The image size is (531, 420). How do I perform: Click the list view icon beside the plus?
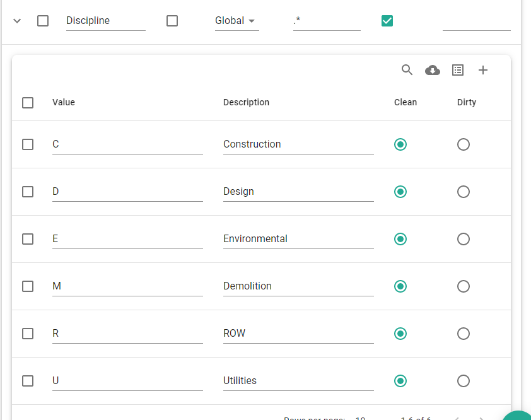coord(458,70)
